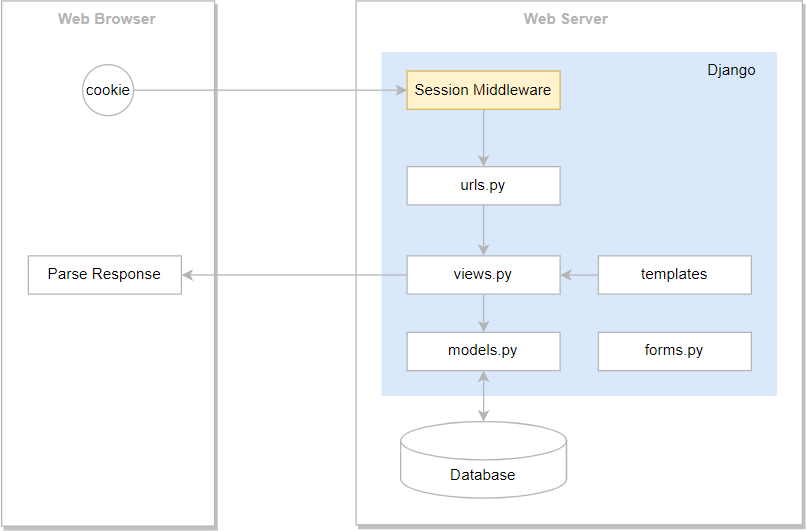The height and width of the screenshot is (531, 806).
Task: Select the views.py box
Action: pyautogui.click(x=483, y=274)
